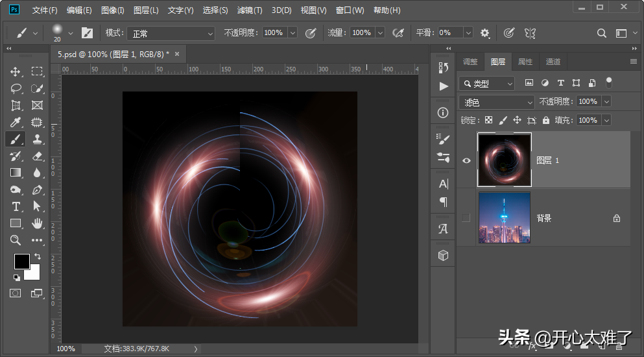Image resolution: width=644 pixels, height=357 pixels.
Task: Select the Gradient tool
Action: [16, 173]
